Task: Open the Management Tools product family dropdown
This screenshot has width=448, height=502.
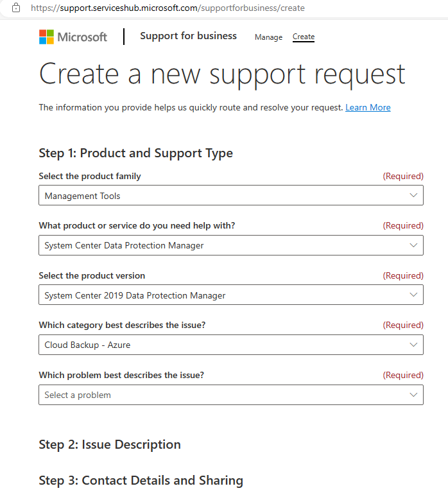Action: 230,195
